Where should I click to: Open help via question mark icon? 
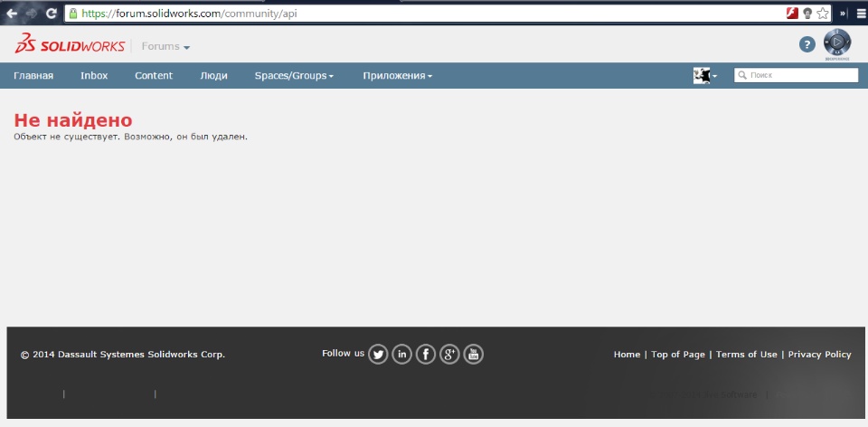coord(807,45)
